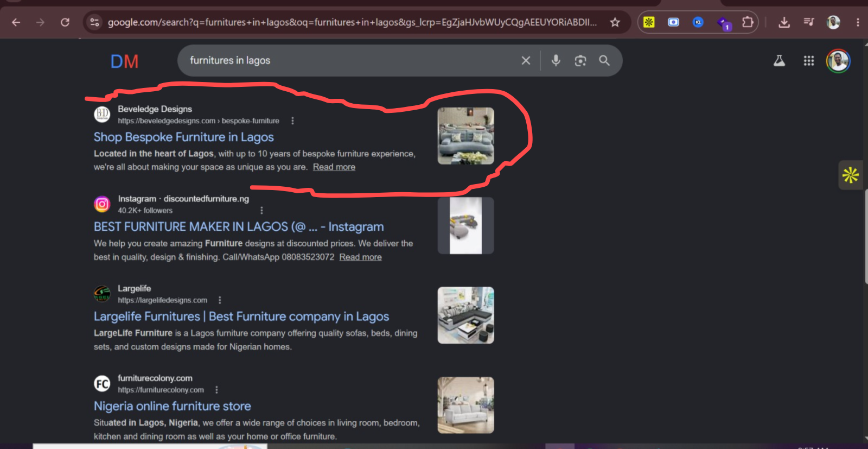
Task: Open the screen capture extension icon
Action: click(673, 22)
